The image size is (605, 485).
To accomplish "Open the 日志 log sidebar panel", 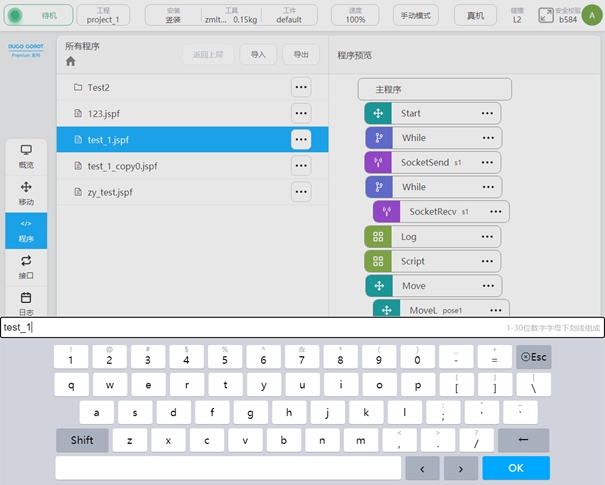I will 26,301.
